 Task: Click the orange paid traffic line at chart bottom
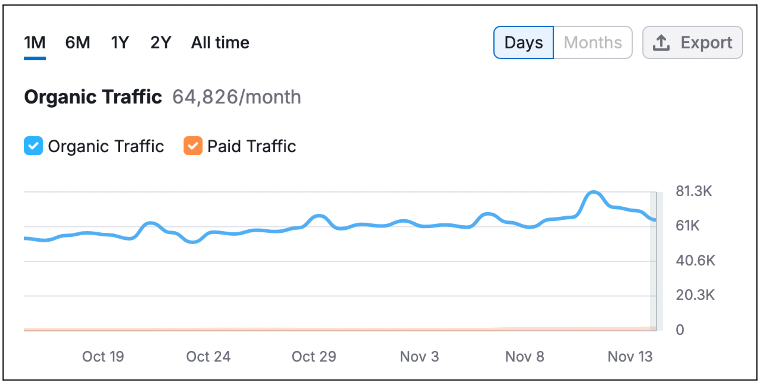click(340, 330)
